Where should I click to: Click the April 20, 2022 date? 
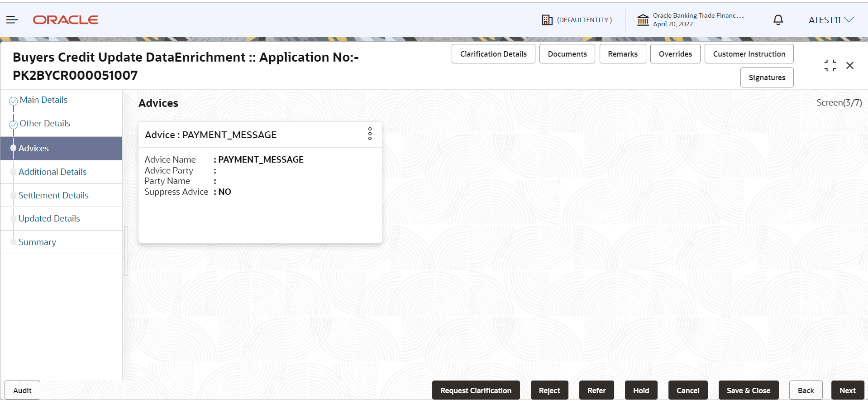pyautogui.click(x=673, y=24)
